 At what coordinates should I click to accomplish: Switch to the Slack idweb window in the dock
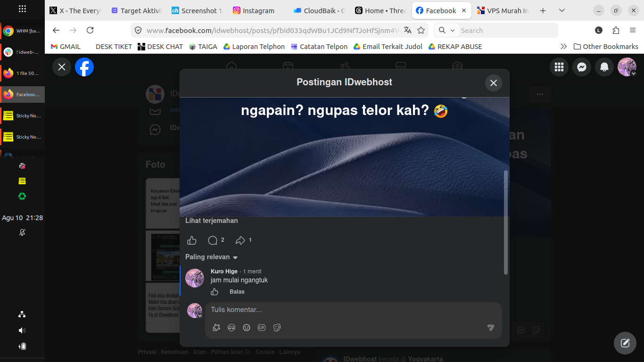click(23, 52)
